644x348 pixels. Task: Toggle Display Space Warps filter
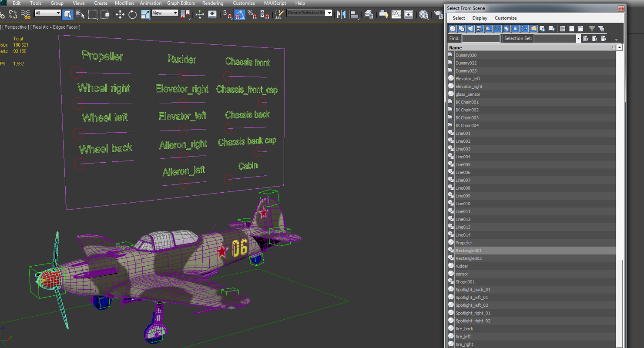click(497, 29)
